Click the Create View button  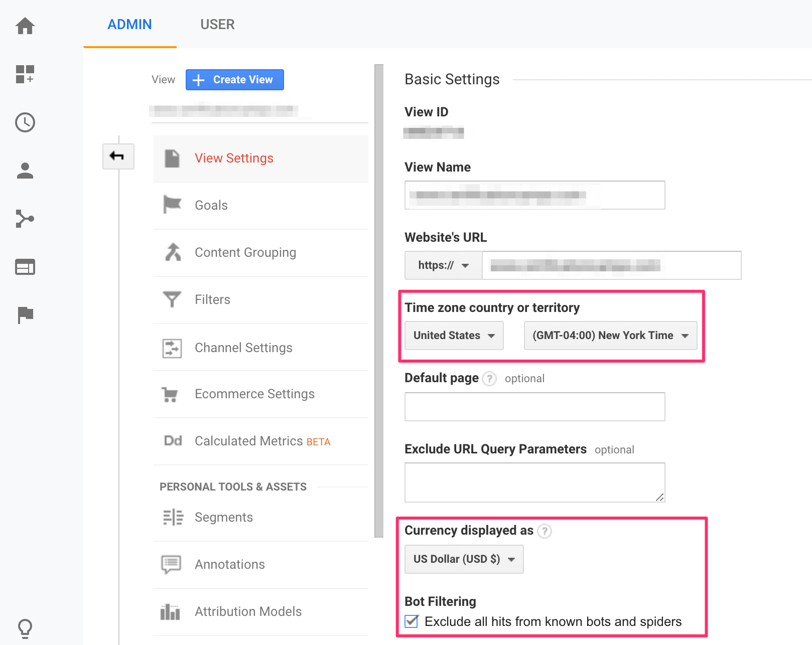235,80
